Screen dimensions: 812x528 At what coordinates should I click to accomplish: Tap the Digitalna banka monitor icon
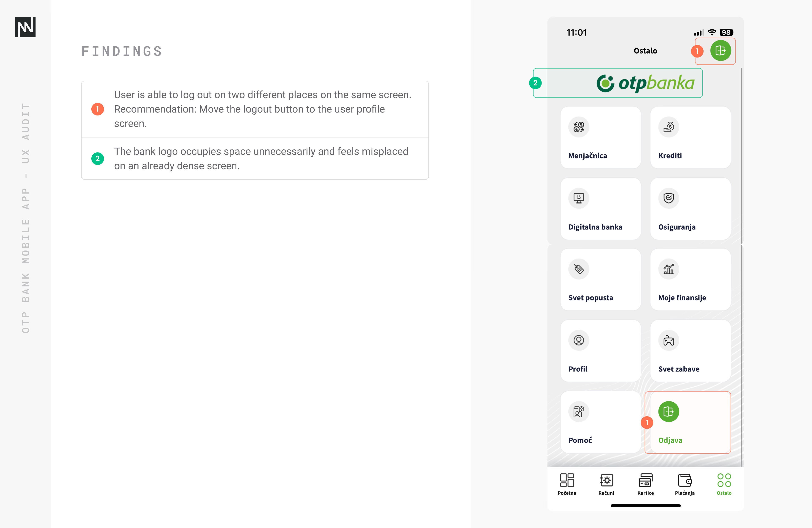pyautogui.click(x=579, y=198)
